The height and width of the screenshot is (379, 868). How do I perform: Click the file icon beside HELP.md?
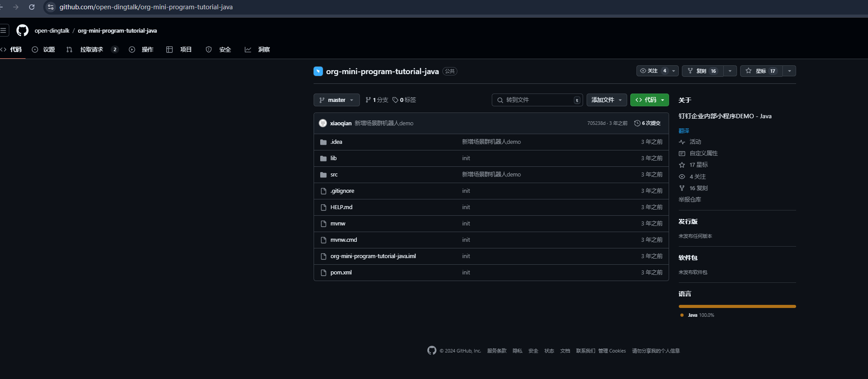[x=323, y=207]
